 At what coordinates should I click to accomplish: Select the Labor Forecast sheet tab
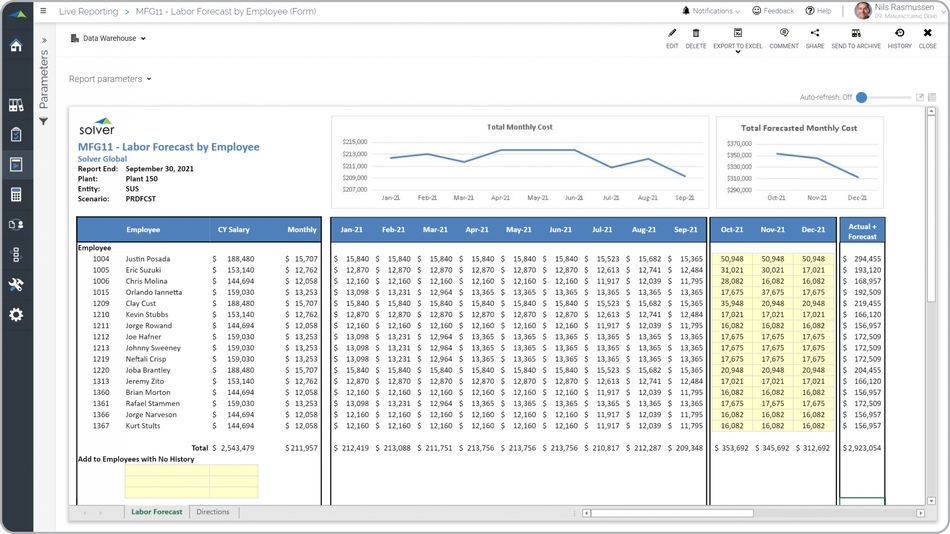[x=157, y=512]
